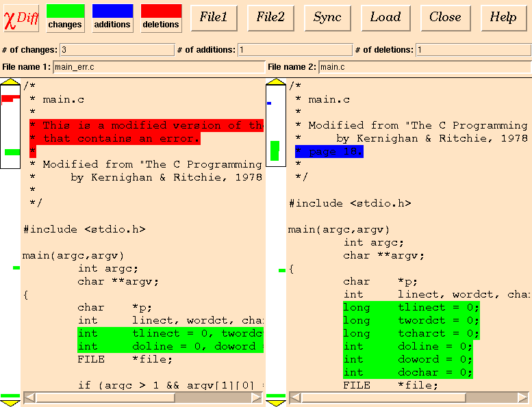Click the up arrow atop right overview bar
532x407 pixels.
pyautogui.click(x=276, y=82)
